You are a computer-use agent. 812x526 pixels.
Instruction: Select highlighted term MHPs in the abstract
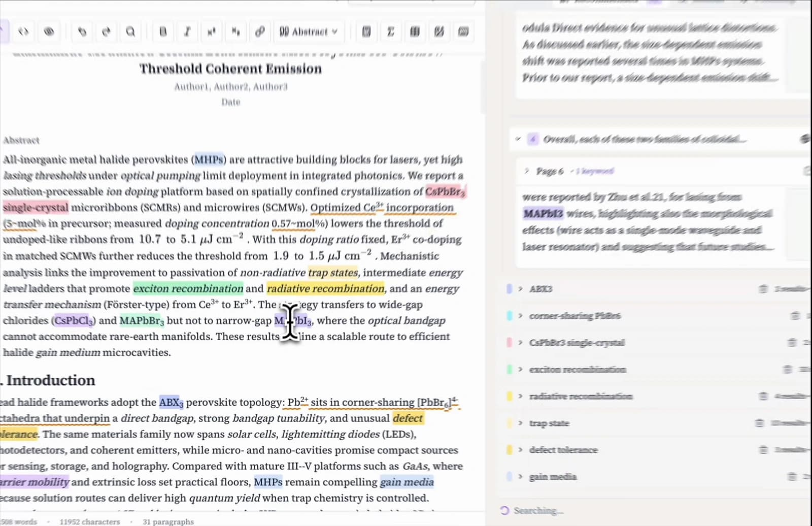click(x=209, y=159)
